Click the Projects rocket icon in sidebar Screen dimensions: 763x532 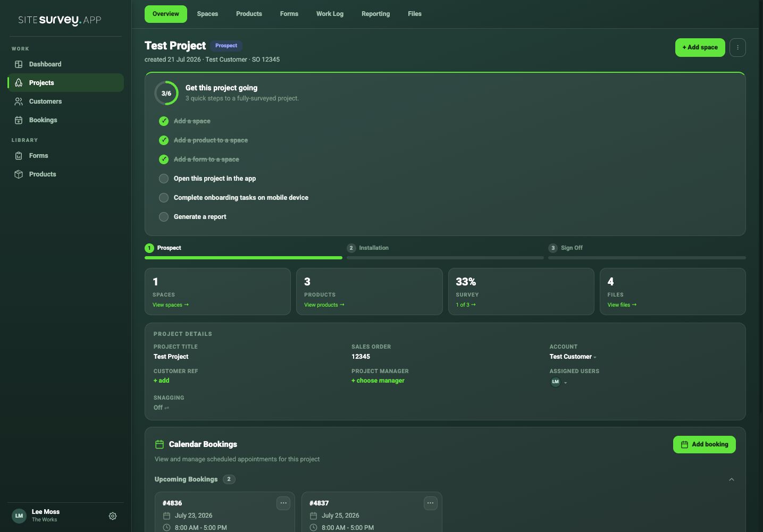(x=19, y=83)
